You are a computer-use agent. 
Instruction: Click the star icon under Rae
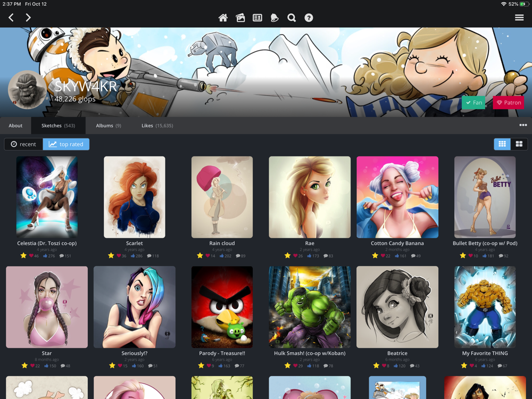288,255
